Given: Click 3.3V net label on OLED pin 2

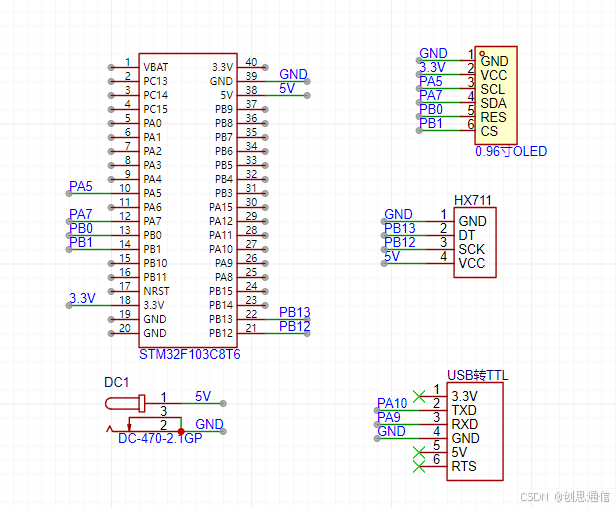Looking at the screenshot, I should 432,67.
